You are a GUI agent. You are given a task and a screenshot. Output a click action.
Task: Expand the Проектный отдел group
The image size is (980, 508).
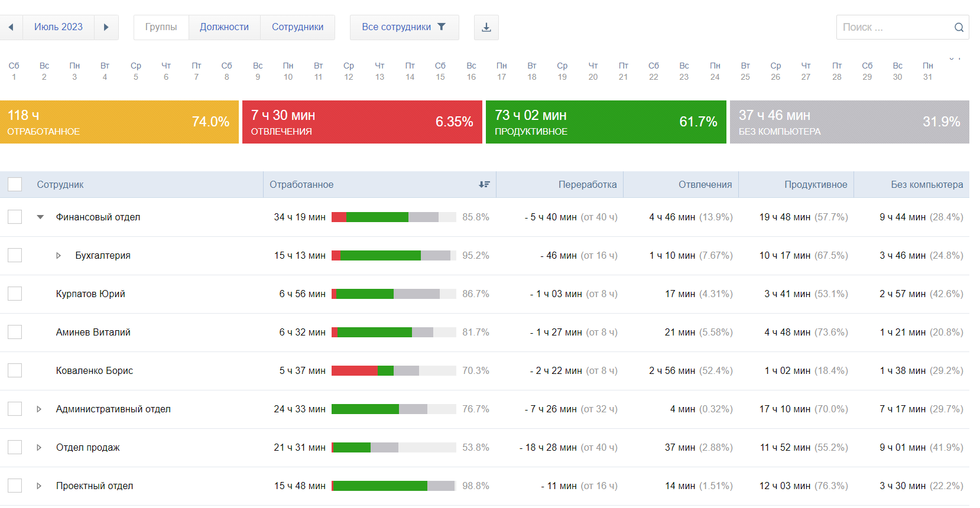[x=39, y=486]
